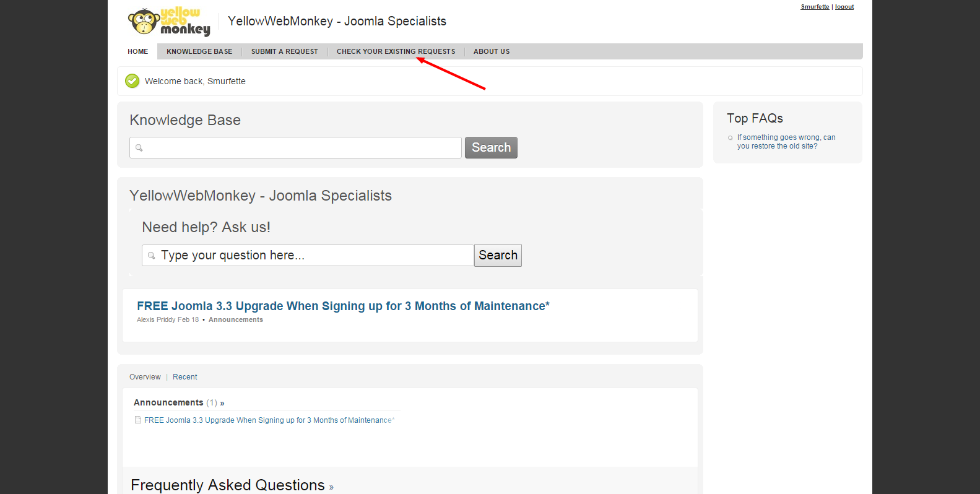Log out using the logout link
The image size is (980, 494).
pyautogui.click(x=844, y=7)
